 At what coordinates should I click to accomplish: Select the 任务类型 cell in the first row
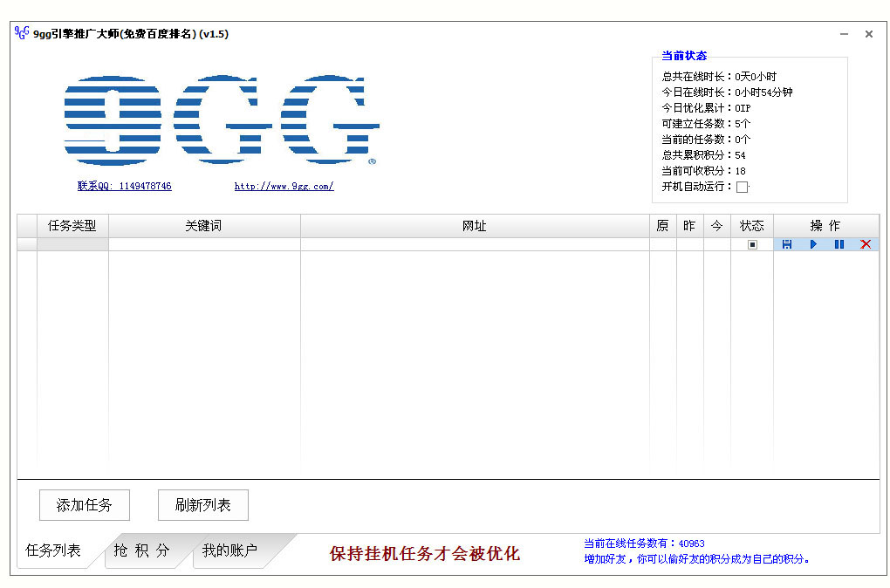tap(72, 244)
